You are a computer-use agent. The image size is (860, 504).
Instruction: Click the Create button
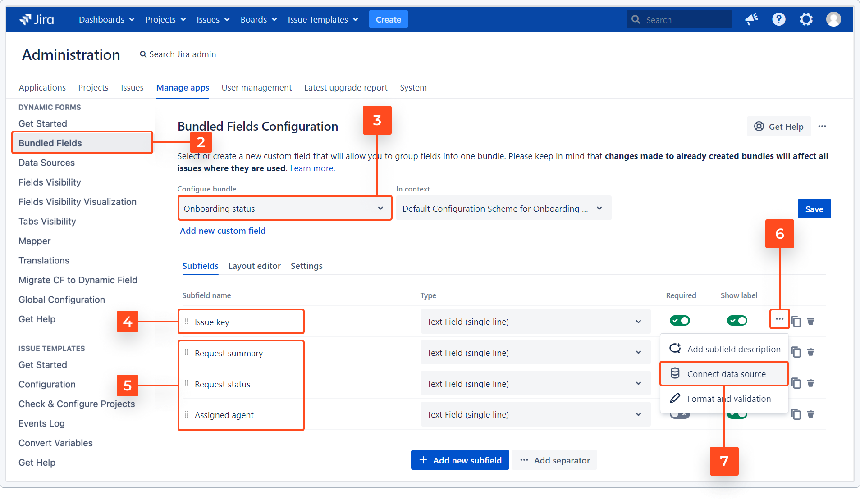click(388, 19)
